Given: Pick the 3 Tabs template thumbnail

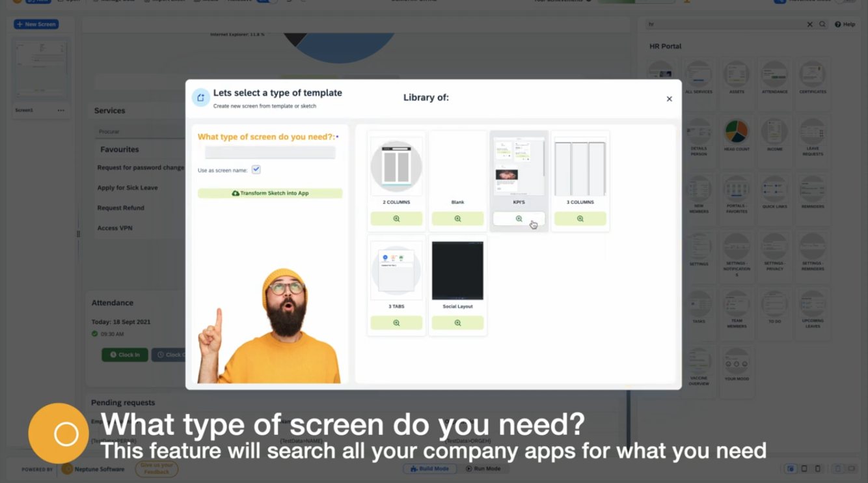Looking at the screenshot, I should (396, 270).
